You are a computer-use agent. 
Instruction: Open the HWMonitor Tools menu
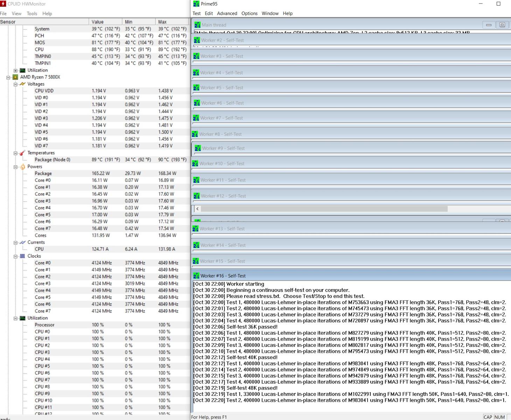pos(32,14)
